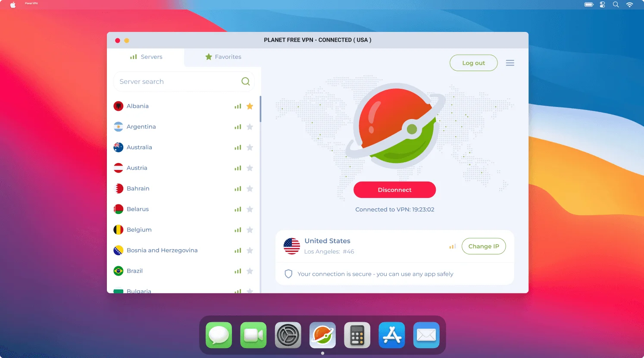Click the Log out button
This screenshot has height=358, width=644.
click(x=473, y=63)
